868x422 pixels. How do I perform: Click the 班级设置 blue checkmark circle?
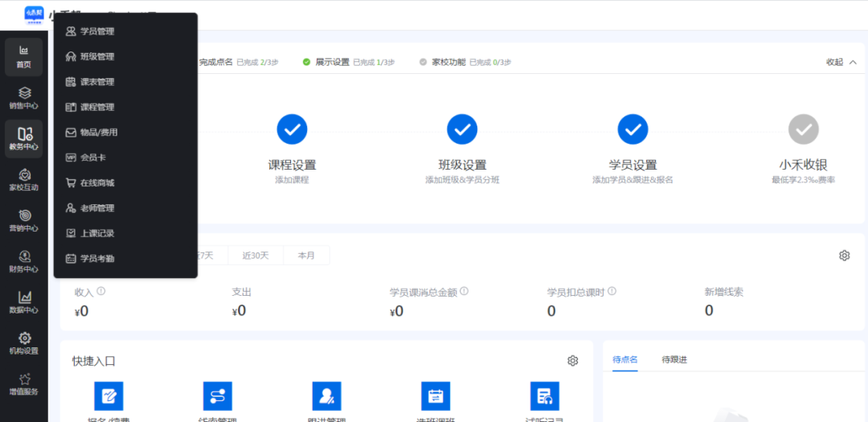(x=462, y=129)
